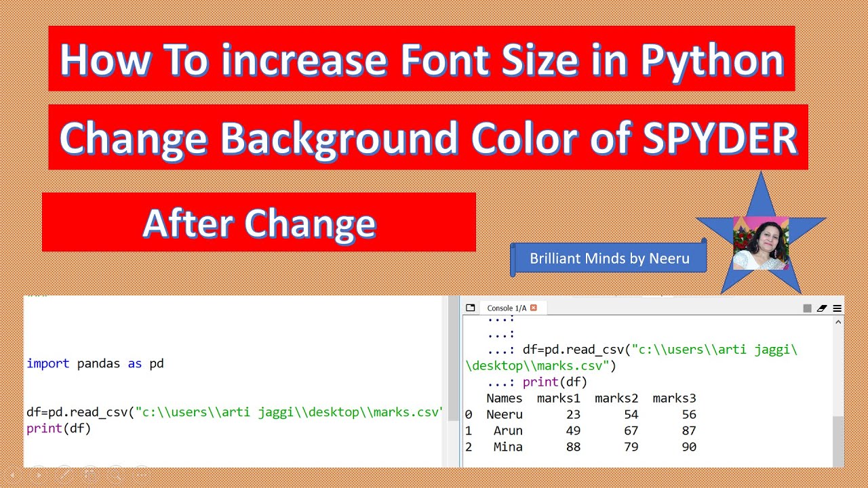Click the 'marks3' column header
Screen dimensions: 868x488
[674, 398]
